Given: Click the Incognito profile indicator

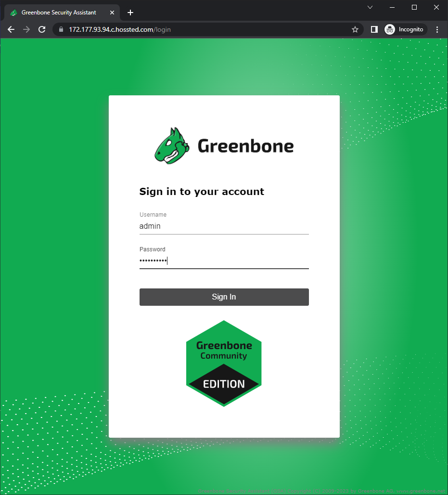Looking at the screenshot, I should click(x=405, y=29).
